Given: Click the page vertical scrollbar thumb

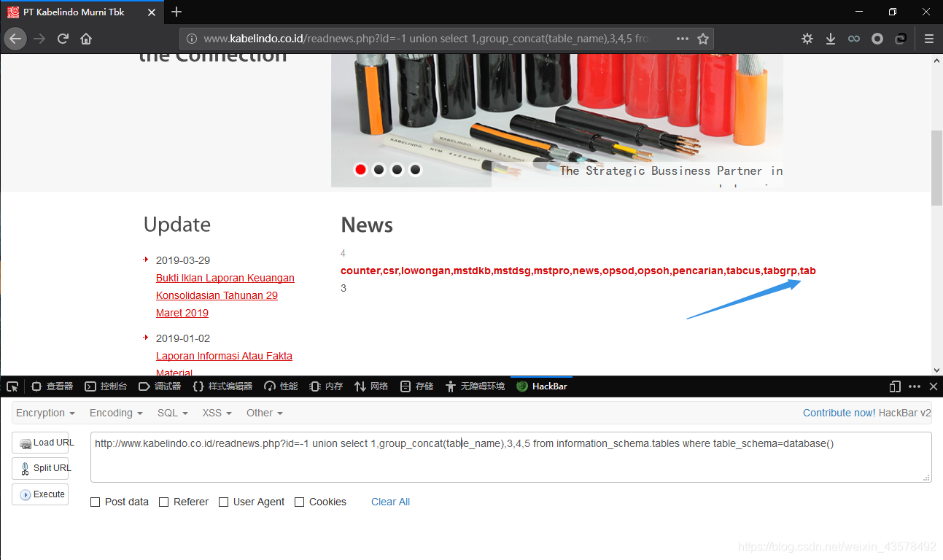Looking at the screenshot, I should click(x=936, y=168).
